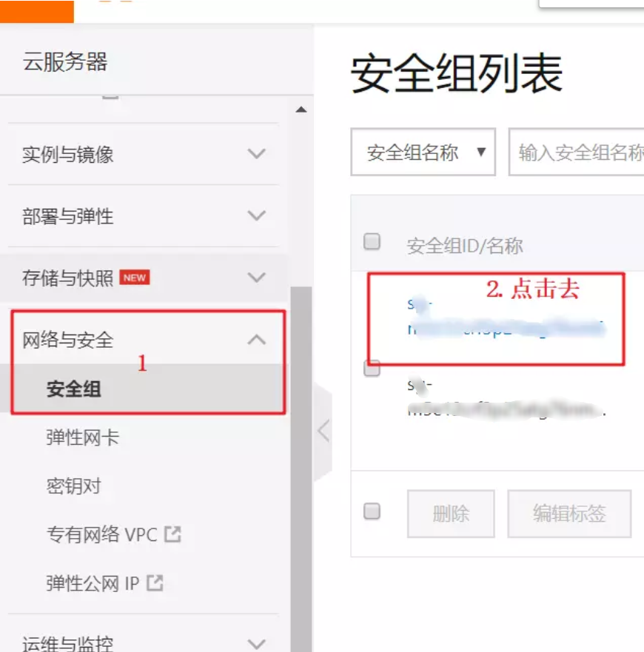Click the scroll-up arrow in sidebar

301,110
